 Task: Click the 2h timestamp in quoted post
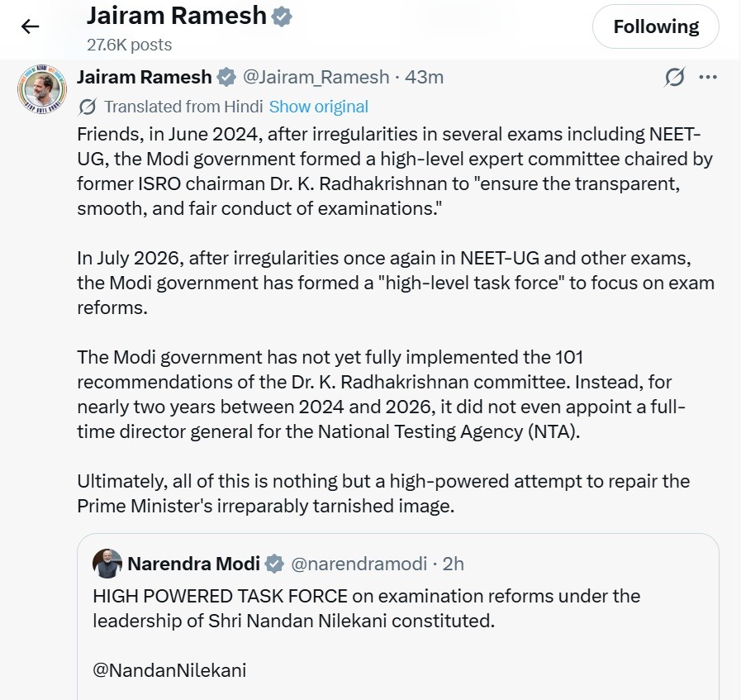point(454,564)
